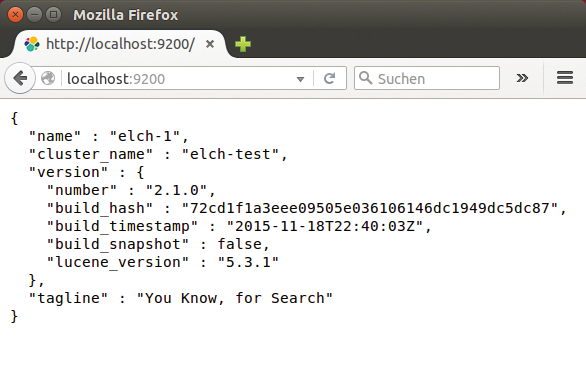Minimize the Firefox window
586x378 pixels.
pyautogui.click(x=34, y=15)
